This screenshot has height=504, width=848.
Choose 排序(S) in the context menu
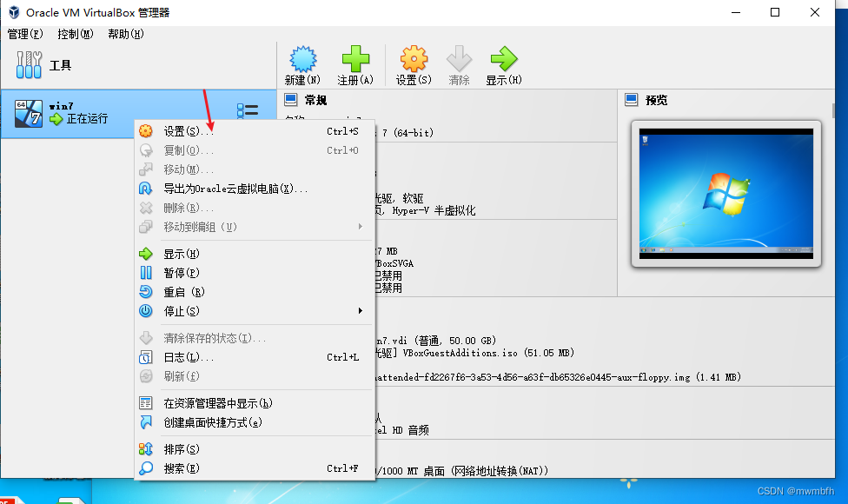coord(255,449)
